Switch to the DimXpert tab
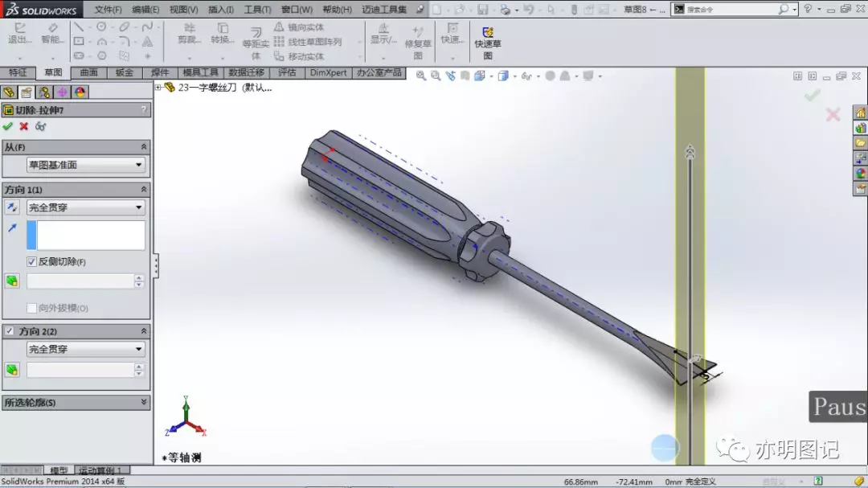Viewport: 868px width, 488px height. [328, 72]
